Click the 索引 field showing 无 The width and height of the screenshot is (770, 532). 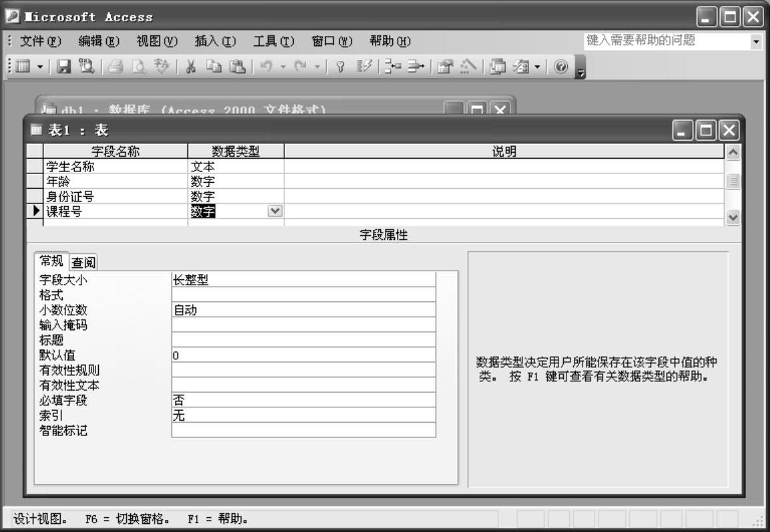click(304, 416)
